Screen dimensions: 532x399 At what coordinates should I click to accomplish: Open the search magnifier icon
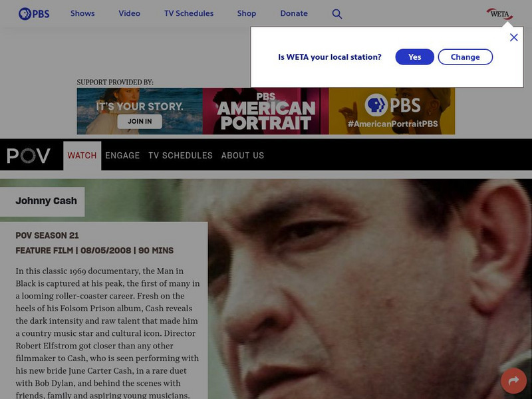(337, 14)
